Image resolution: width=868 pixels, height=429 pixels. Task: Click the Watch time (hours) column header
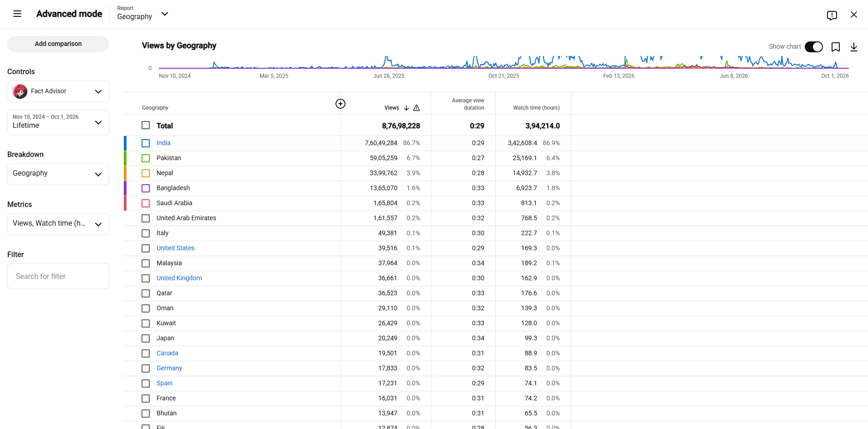[536, 108]
